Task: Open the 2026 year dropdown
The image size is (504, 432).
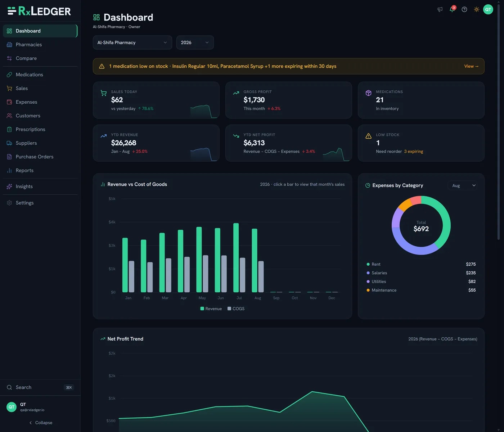Action: (x=195, y=42)
